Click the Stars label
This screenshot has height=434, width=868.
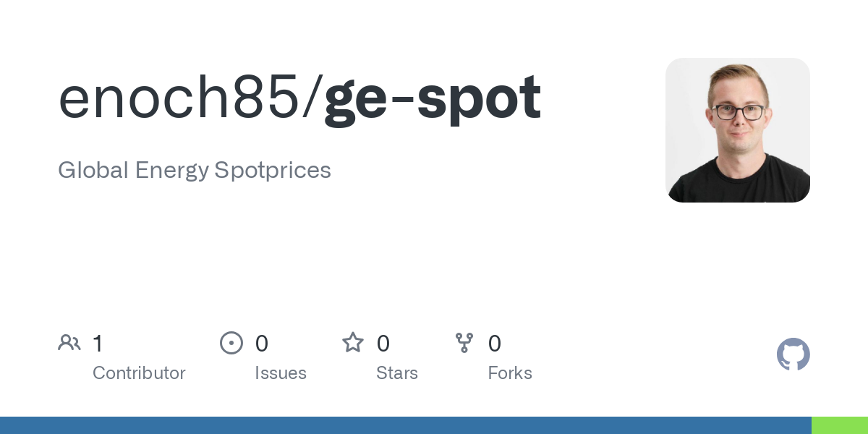tap(397, 373)
